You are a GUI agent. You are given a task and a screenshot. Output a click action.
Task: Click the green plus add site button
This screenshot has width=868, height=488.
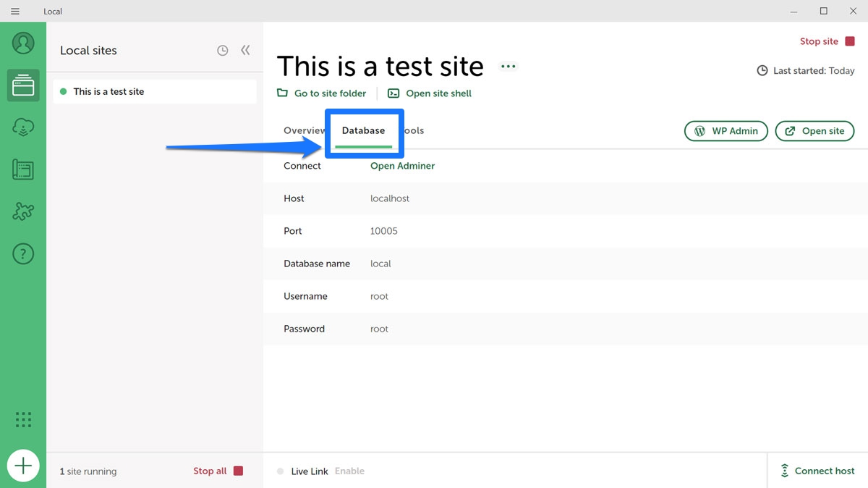(23, 466)
